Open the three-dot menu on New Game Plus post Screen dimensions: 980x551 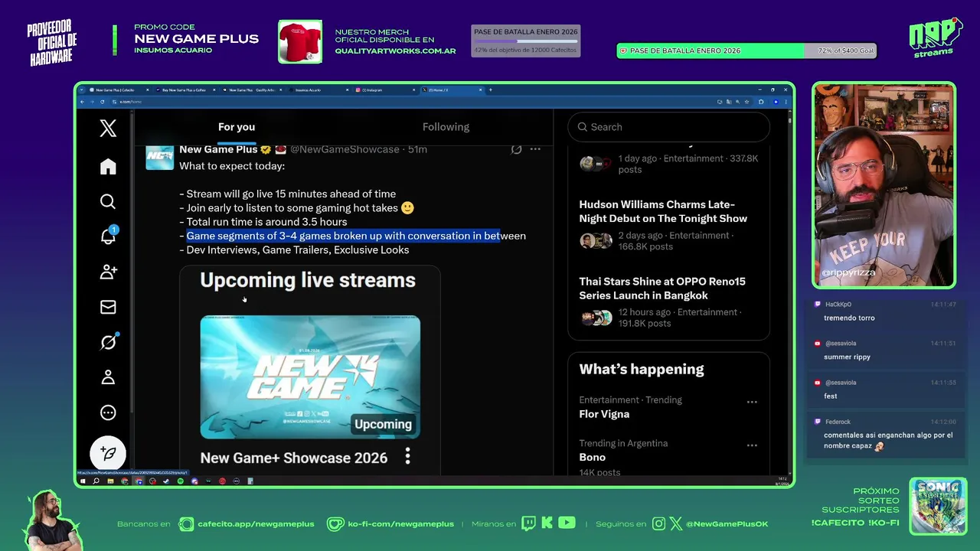tap(535, 149)
